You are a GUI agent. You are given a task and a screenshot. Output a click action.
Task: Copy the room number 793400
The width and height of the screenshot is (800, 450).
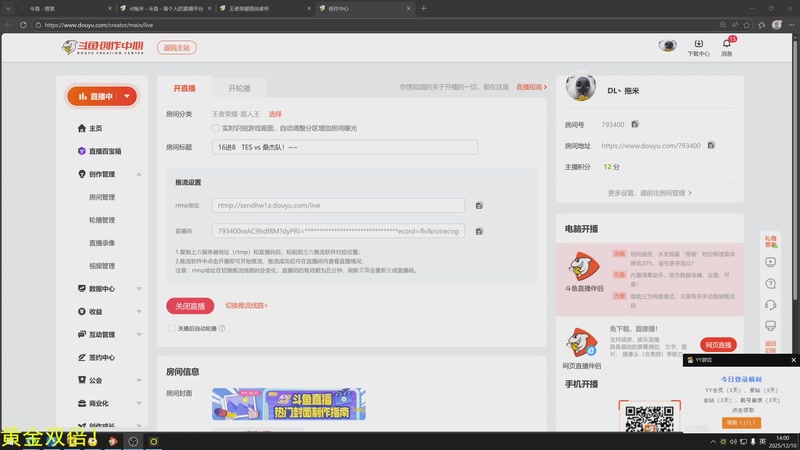point(635,124)
